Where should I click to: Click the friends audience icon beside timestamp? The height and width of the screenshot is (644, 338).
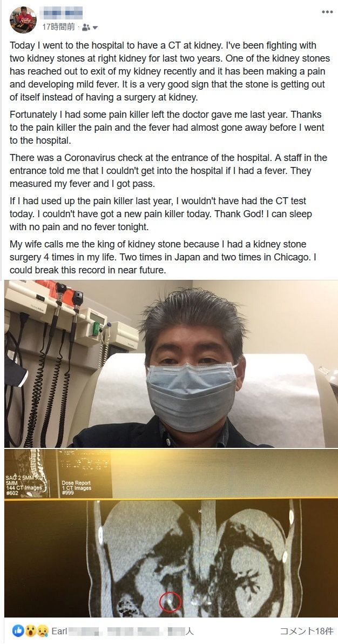point(85,28)
